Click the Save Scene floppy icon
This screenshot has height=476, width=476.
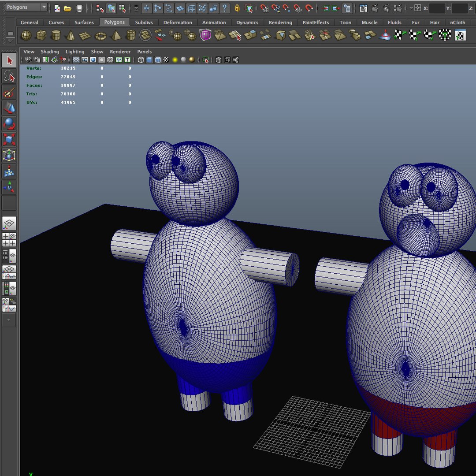point(79,8)
